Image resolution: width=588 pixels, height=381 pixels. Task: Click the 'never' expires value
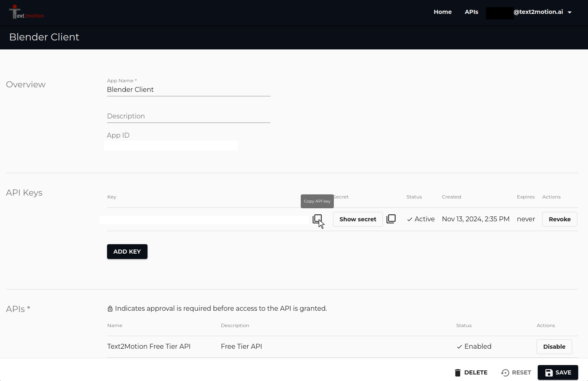526,219
